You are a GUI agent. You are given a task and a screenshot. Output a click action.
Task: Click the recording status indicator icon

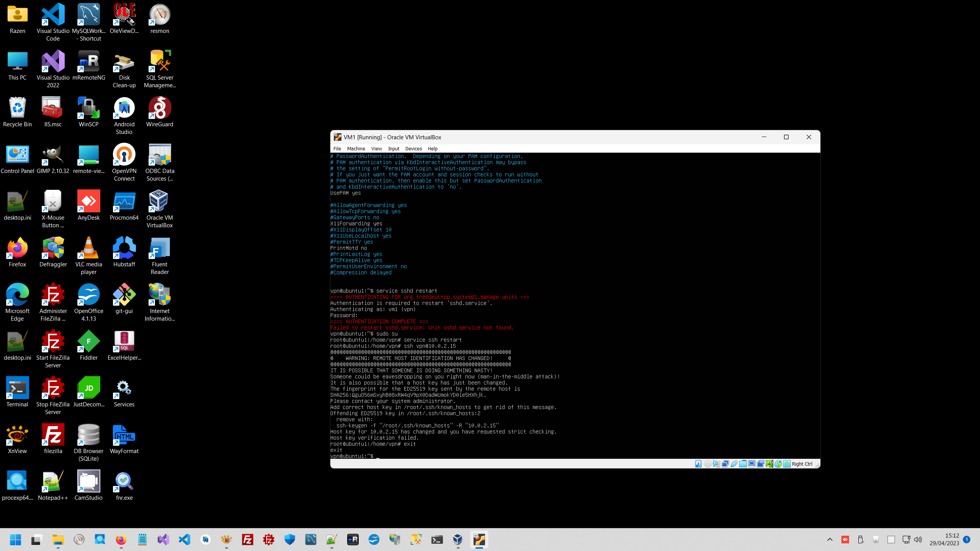pyautogui.click(x=761, y=464)
